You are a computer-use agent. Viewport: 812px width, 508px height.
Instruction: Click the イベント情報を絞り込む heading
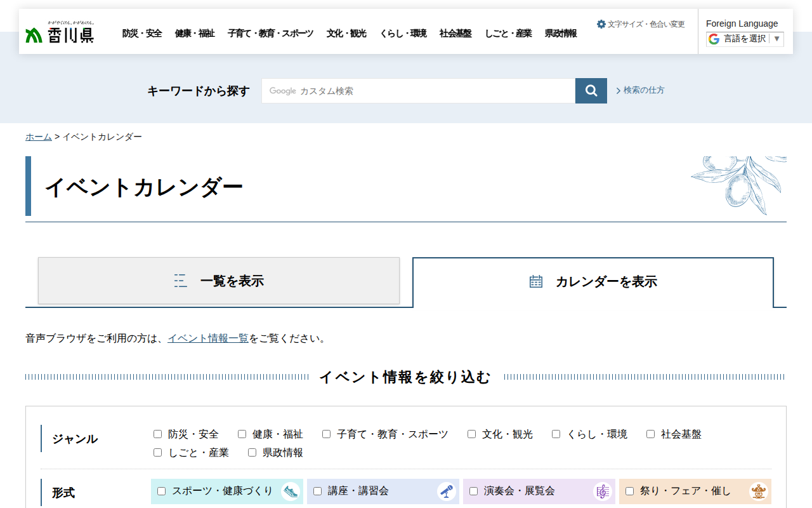pos(405,377)
